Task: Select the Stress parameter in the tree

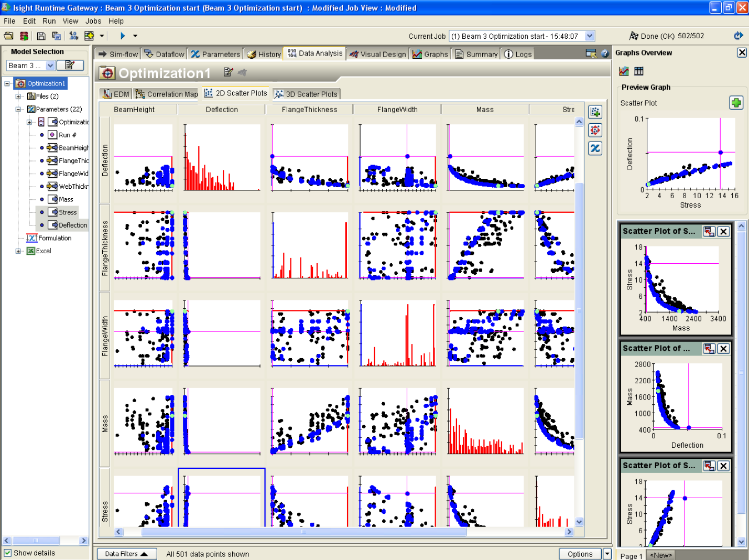Action: pos(68,212)
